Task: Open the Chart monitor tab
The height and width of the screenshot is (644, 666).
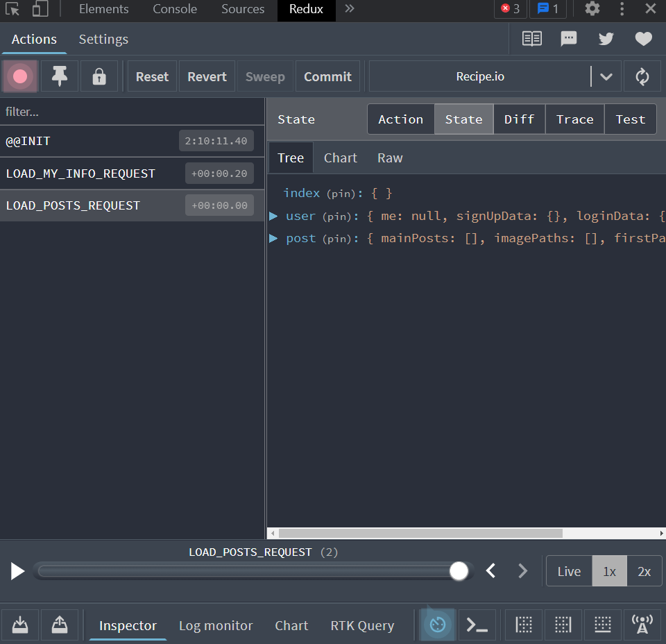Action: coord(291,625)
